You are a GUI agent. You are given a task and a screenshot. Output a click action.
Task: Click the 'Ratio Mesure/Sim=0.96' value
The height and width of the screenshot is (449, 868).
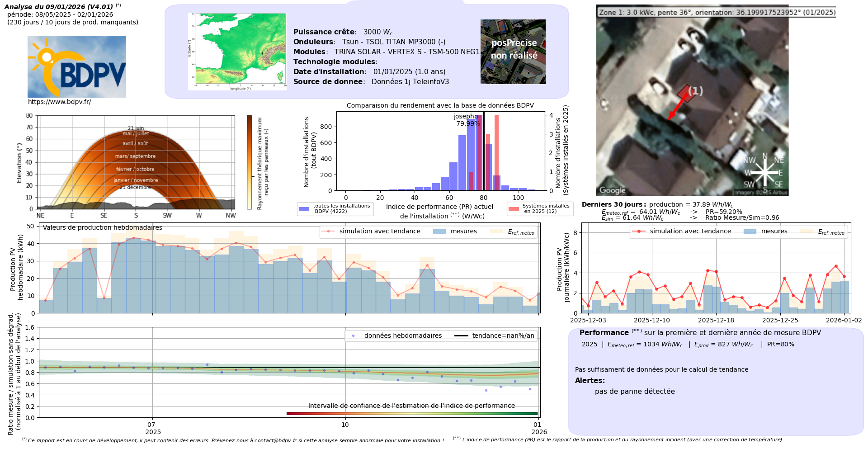click(x=742, y=217)
